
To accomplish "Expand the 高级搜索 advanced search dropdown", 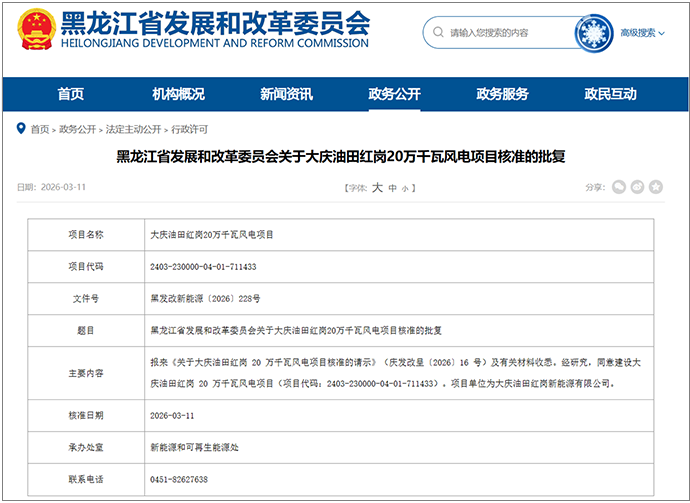I will coord(642,33).
